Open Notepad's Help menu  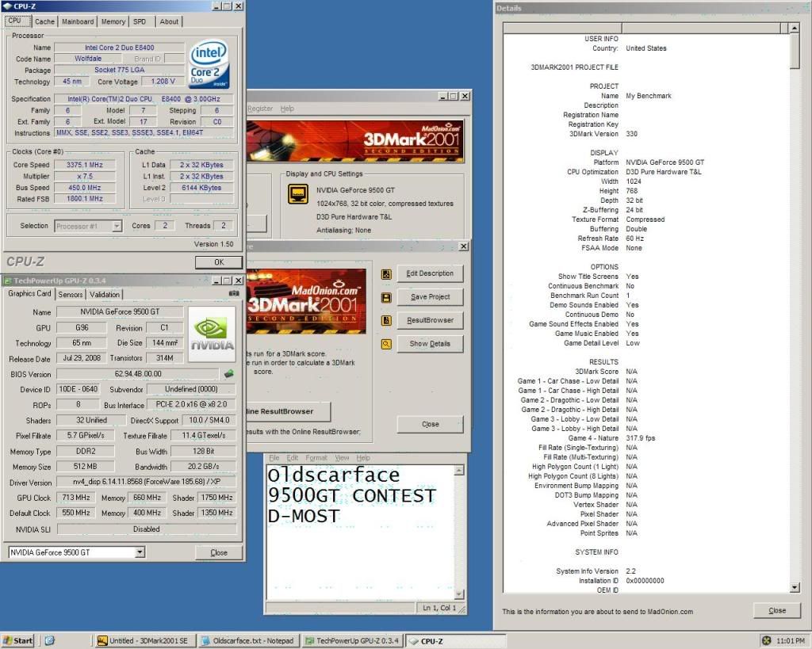pos(363,458)
